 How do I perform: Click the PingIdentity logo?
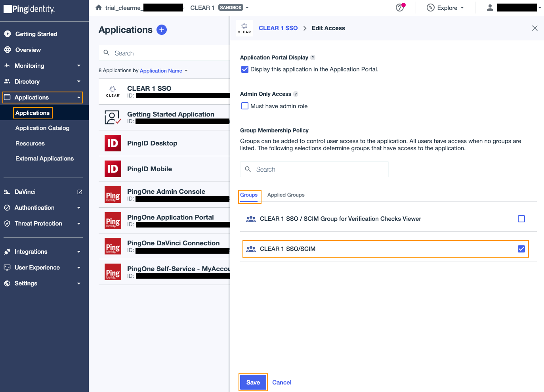pyautogui.click(x=29, y=9)
